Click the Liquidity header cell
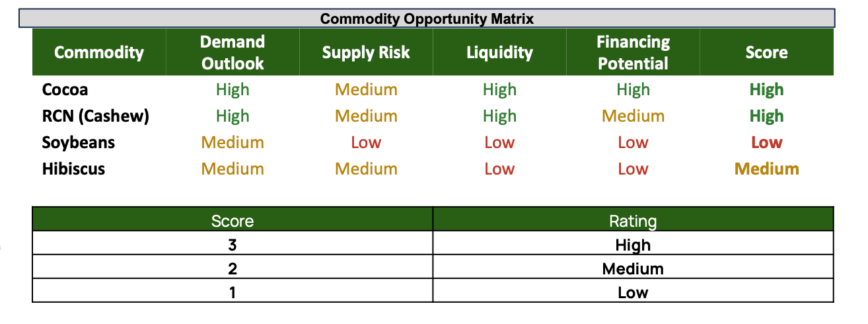 (x=499, y=52)
